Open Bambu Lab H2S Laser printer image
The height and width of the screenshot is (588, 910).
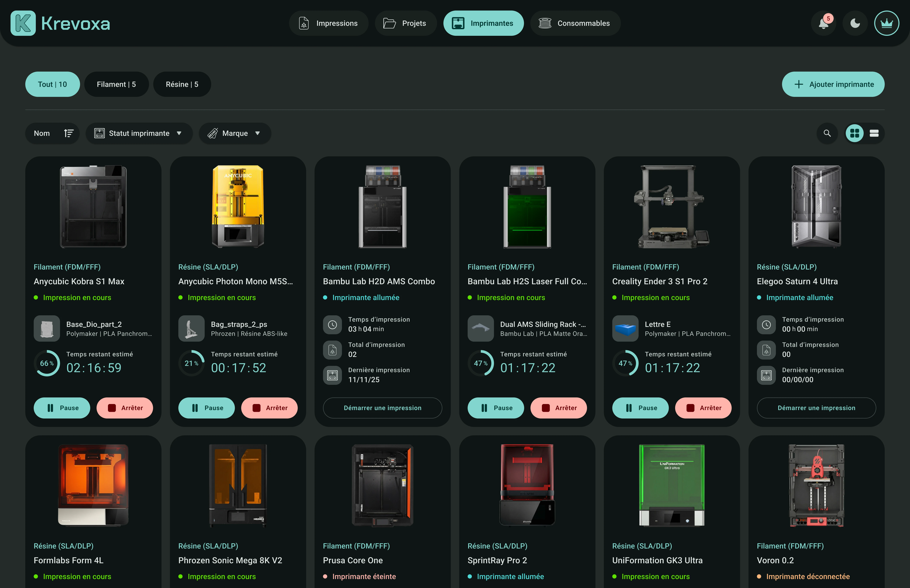527,207
